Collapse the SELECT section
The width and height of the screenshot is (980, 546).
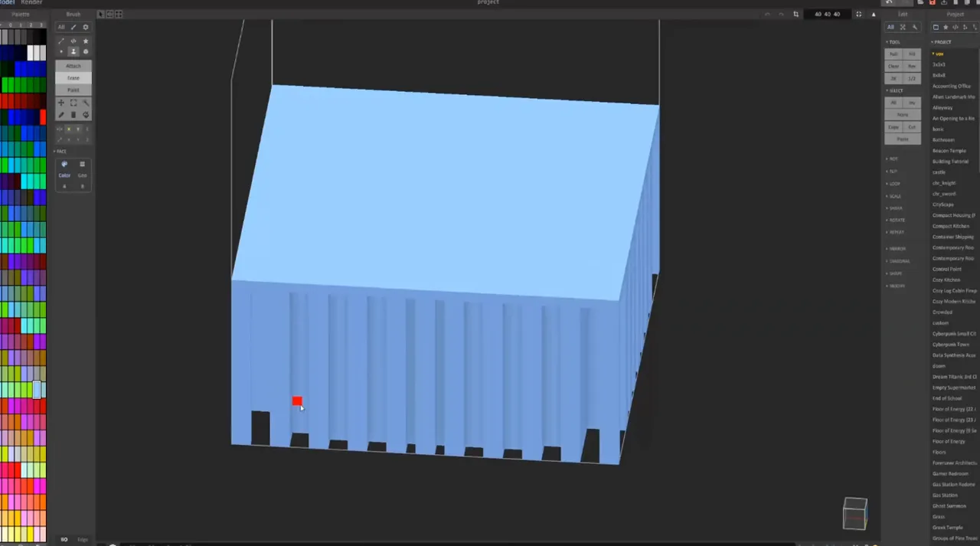895,90
